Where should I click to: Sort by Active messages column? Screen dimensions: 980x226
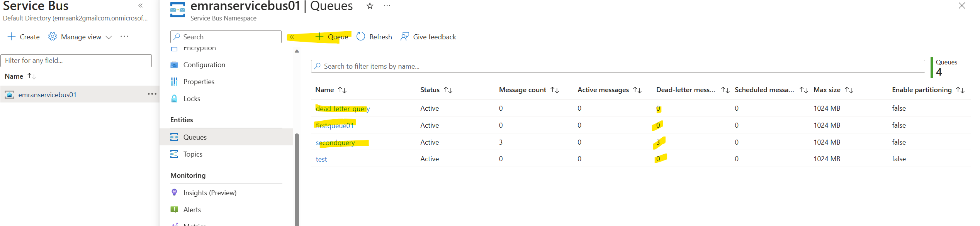tap(610, 90)
